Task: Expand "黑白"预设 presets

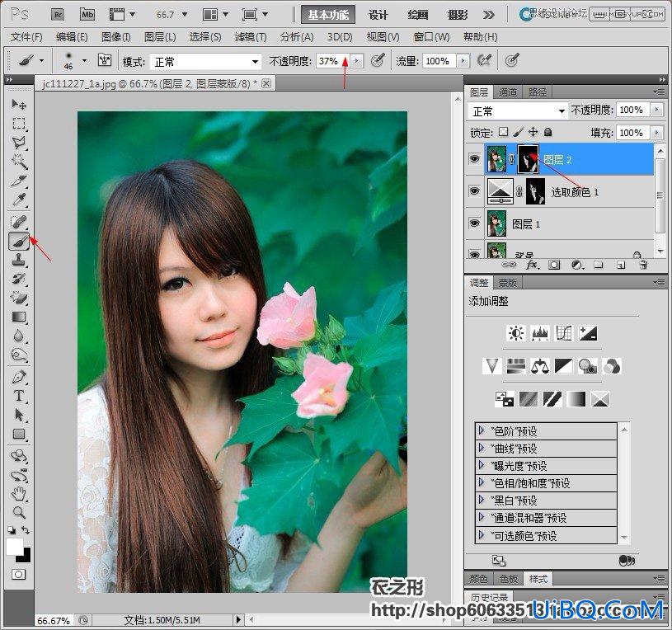Action: [482, 500]
